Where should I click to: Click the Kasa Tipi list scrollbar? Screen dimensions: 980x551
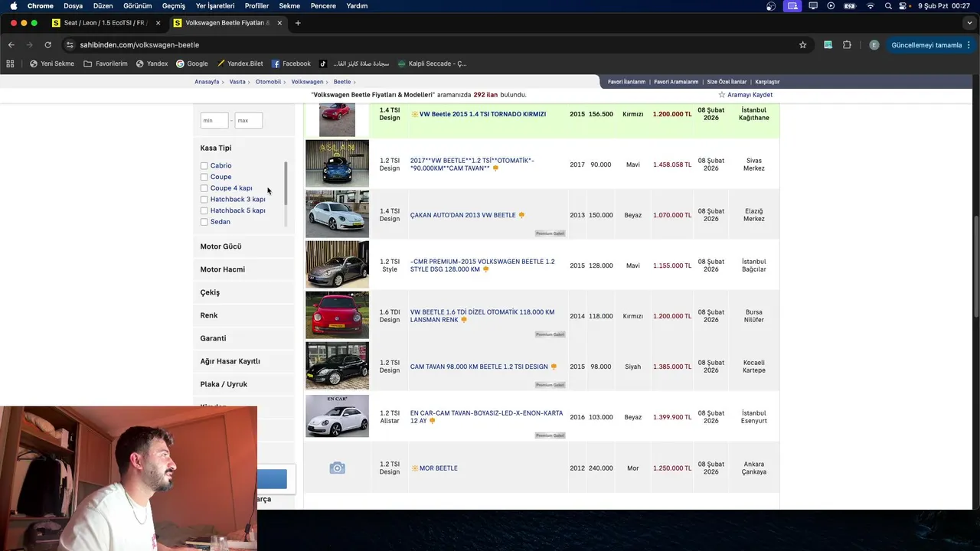pos(286,184)
